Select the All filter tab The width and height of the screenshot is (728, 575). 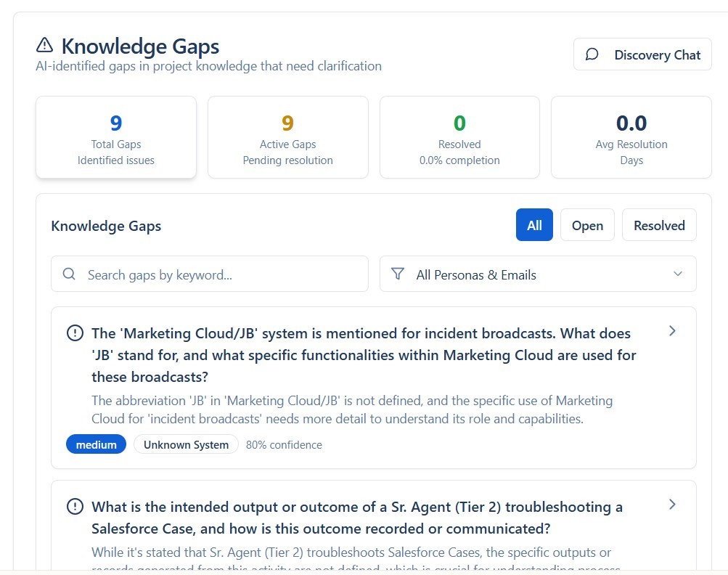534,225
